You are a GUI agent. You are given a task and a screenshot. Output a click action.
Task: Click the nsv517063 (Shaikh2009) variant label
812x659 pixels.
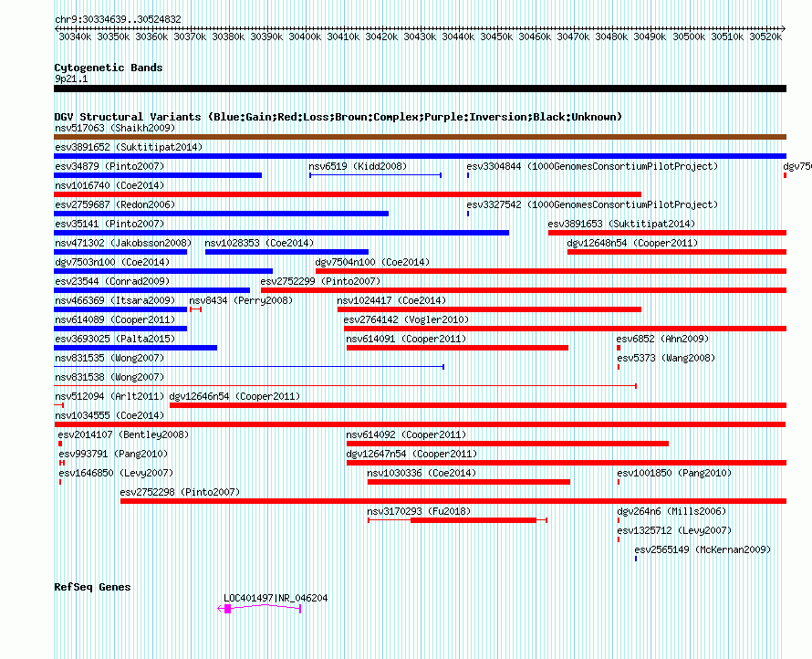point(115,128)
